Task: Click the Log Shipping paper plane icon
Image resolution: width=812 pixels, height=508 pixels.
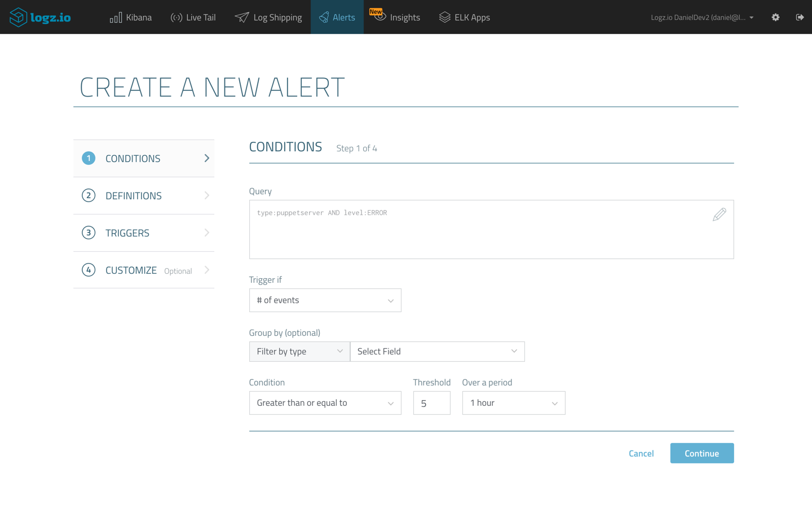Action: (241, 17)
